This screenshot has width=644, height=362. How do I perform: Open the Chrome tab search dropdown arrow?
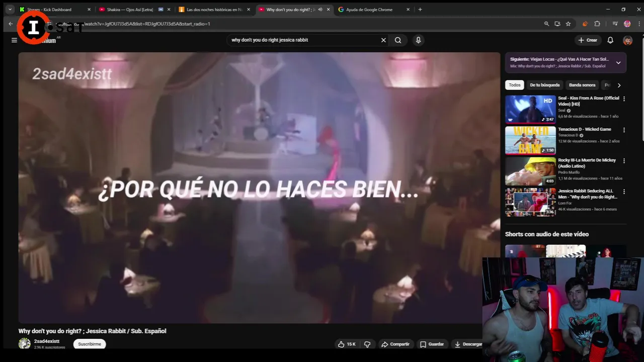click(x=10, y=10)
